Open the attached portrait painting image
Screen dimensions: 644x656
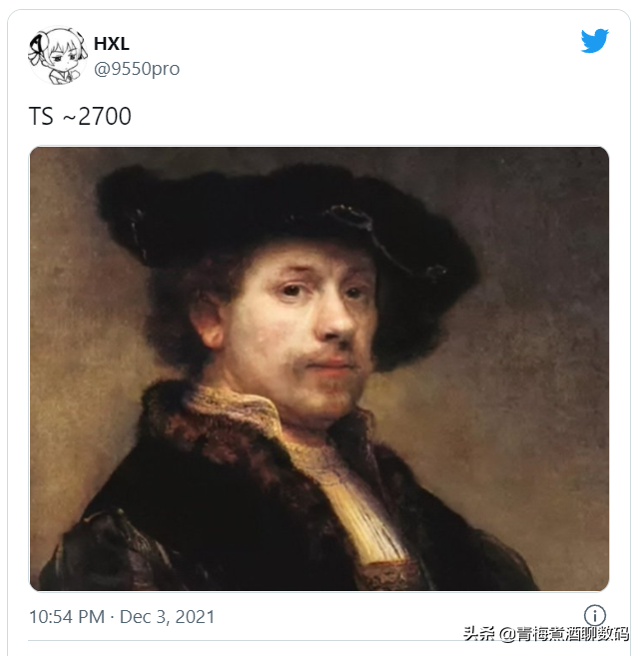pyautogui.click(x=320, y=368)
